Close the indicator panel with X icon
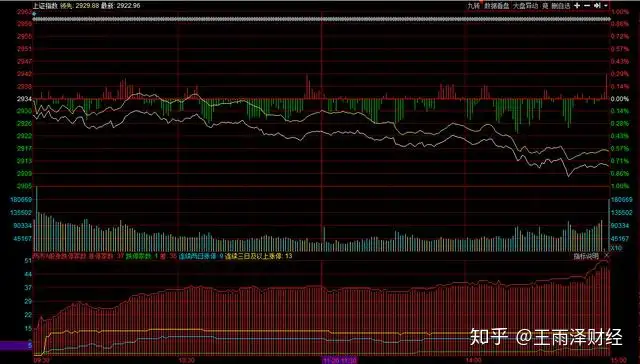Image resolution: width=640 pixels, height=364 pixels. [607, 255]
